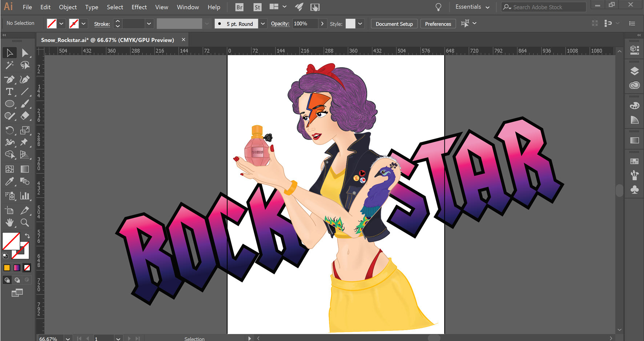Open the 5 pt. Round brush dropdown

(263, 24)
